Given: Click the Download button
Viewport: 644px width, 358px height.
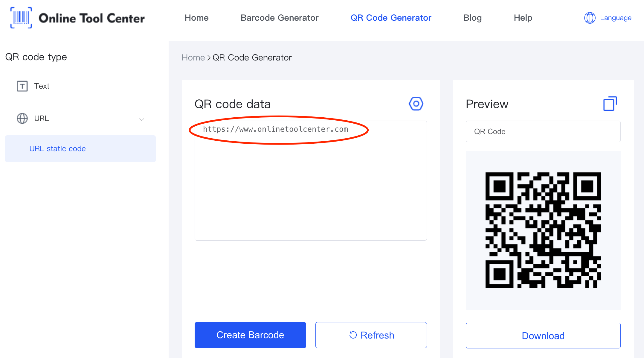Looking at the screenshot, I should pos(543,335).
